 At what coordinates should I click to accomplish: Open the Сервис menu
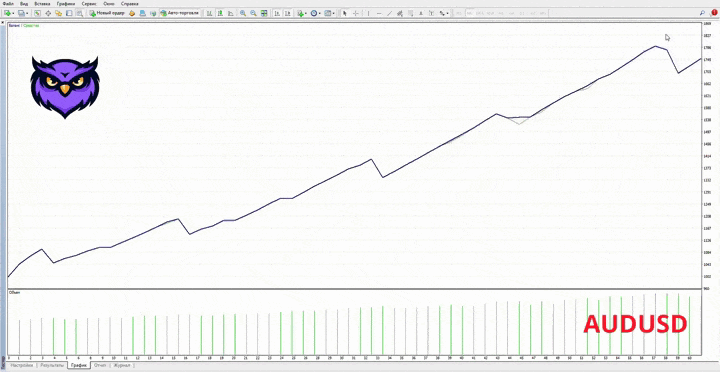click(89, 4)
